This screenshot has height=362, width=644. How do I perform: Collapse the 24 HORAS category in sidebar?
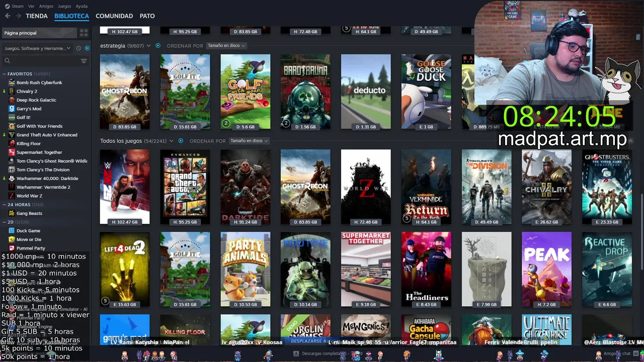[x=5, y=205]
